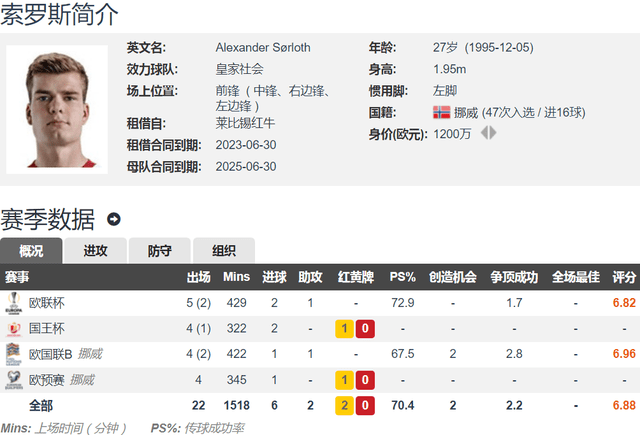Open the 皇家社会 team link

(240, 69)
